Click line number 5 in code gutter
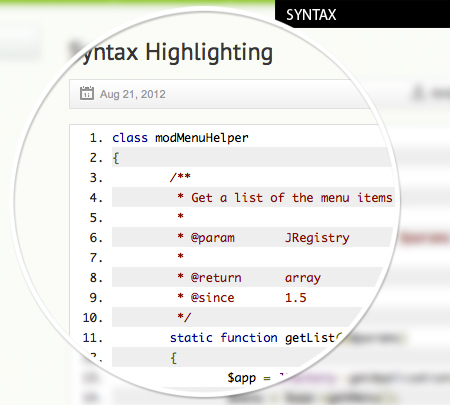The height and width of the screenshot is (405, 450). coord(96,218)
